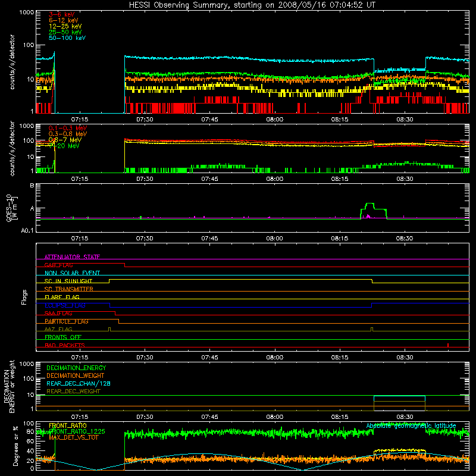Click the yellow FRONT_RATIO raised segment near 08:30
Screen dimensions: 476x476
[399, 450]
